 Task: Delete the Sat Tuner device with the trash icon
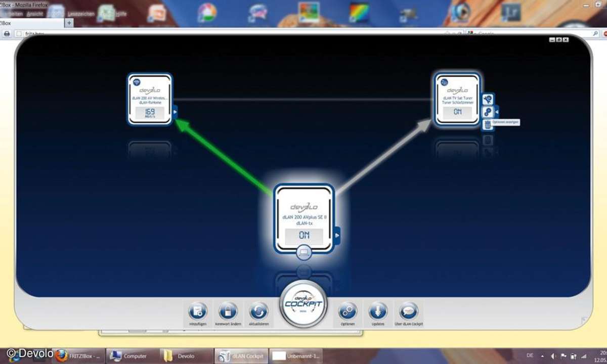(x=488, y=125)
